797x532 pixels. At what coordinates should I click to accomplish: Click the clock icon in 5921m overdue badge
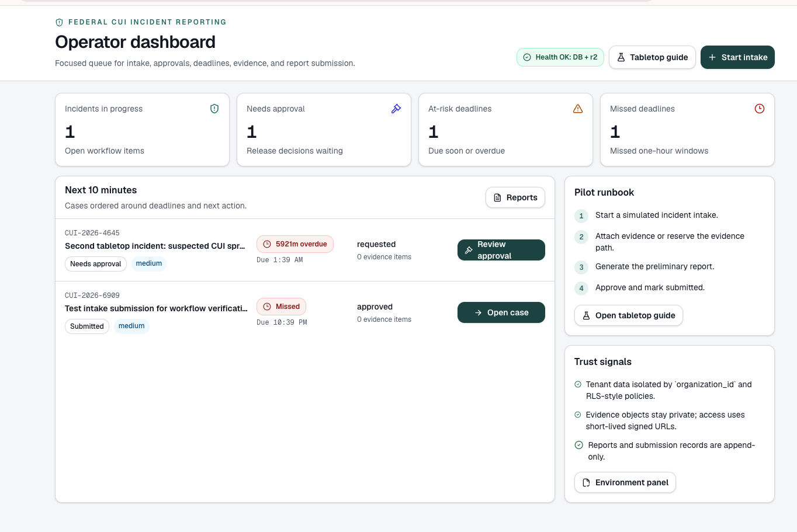point(267,244)
